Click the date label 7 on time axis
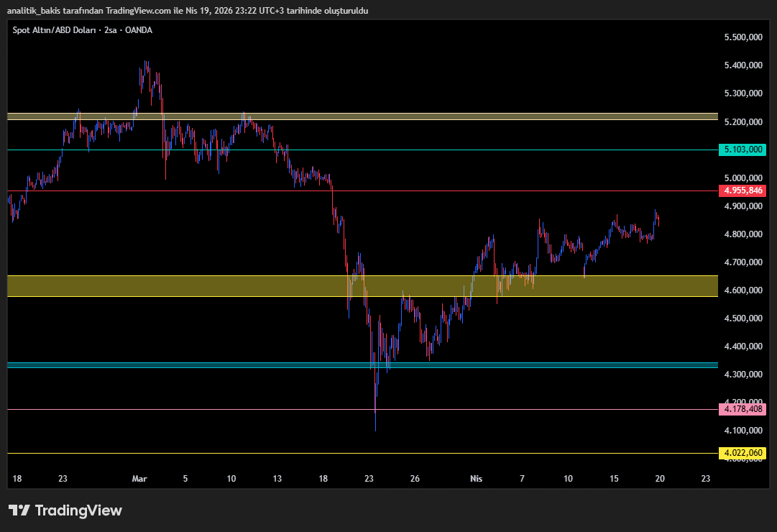Screen dimensions: 777x532 tap(522, 479)
